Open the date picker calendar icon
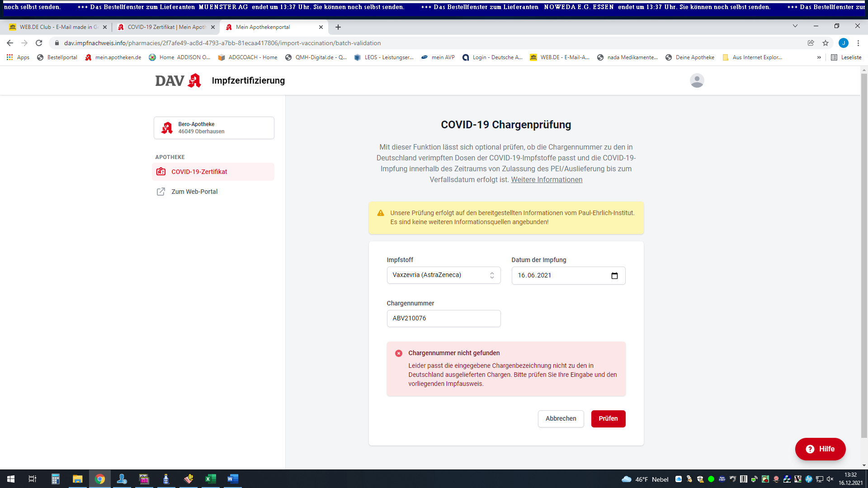 [x=614, y=276]
